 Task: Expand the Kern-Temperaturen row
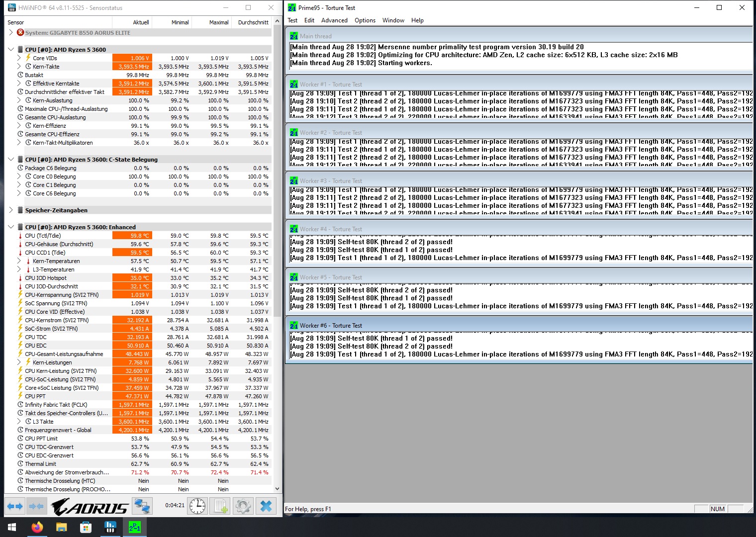coord(19,261)
